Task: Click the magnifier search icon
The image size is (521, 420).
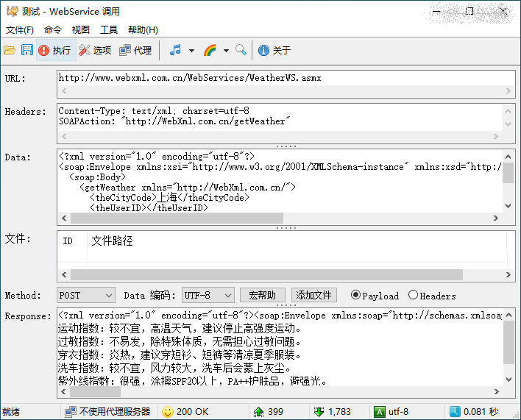Action: 241,50
